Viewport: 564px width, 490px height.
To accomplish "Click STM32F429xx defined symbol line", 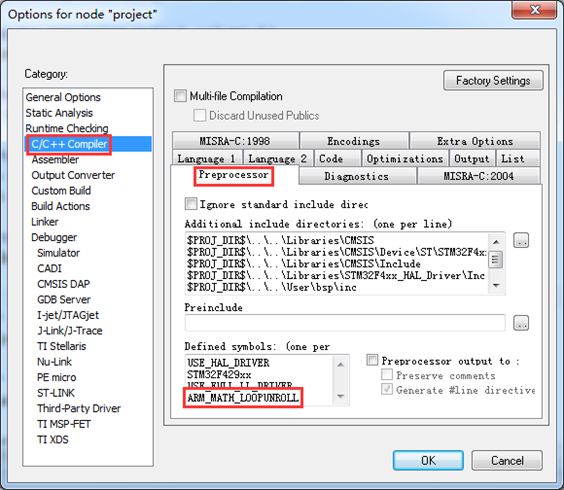I will [x=219, y=374].
